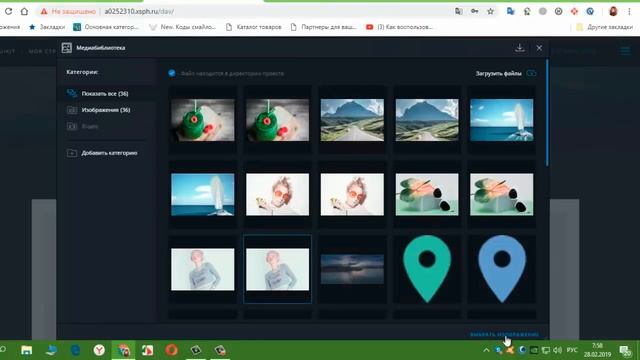The image size is (640, 360).
Task: Click the not secure warning icon
Action: pos(44,11)
